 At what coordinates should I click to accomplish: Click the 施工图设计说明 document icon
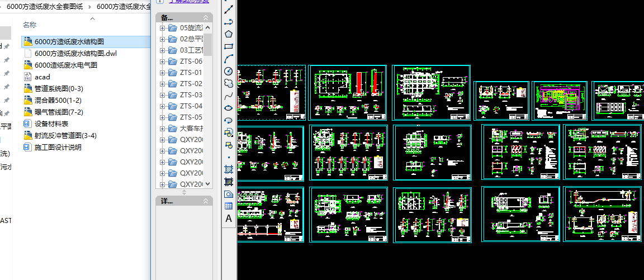[x=28, y=147]
